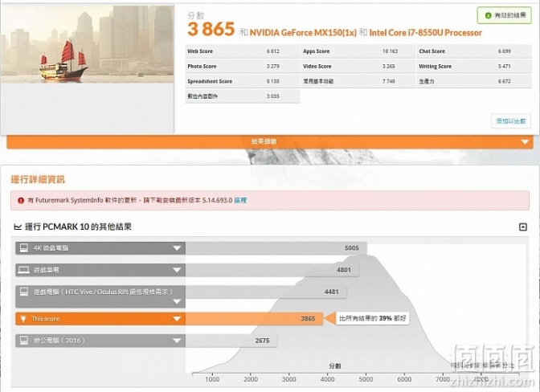The image size is (540, 392).
Task: Click the NVIDIA GeForce MX150(1x) link
Action: click(x=303, y=33)
